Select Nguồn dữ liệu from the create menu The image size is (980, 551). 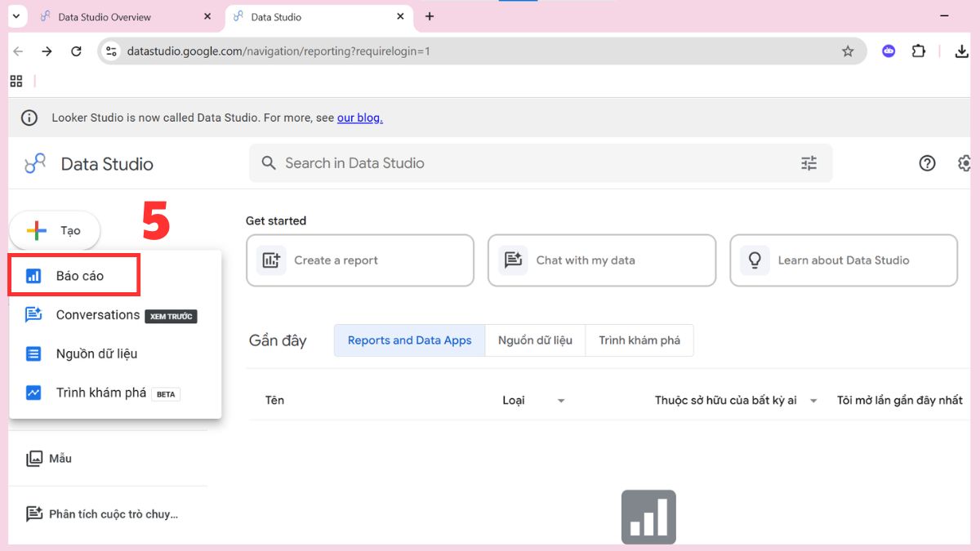pyautogui.click(x=115, y=353)
